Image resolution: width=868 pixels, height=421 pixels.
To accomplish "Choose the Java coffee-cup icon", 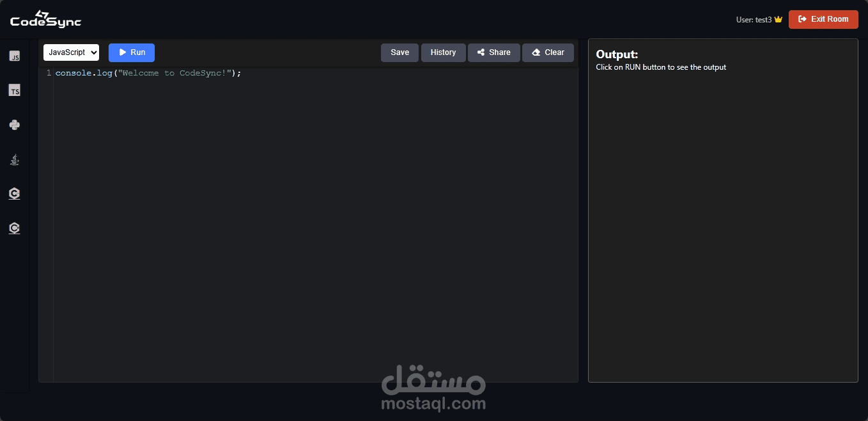I will (x=15, y=159).
